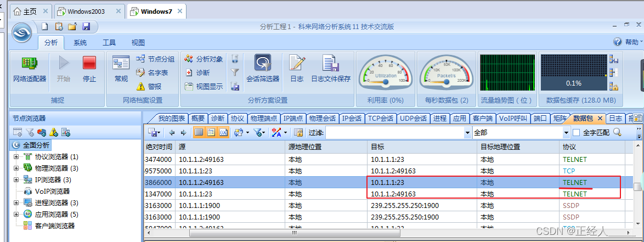The height and width of the screenshot is (242, 644).
Task: Click the save floppy disk icon
Action: (x=86, y=27)
